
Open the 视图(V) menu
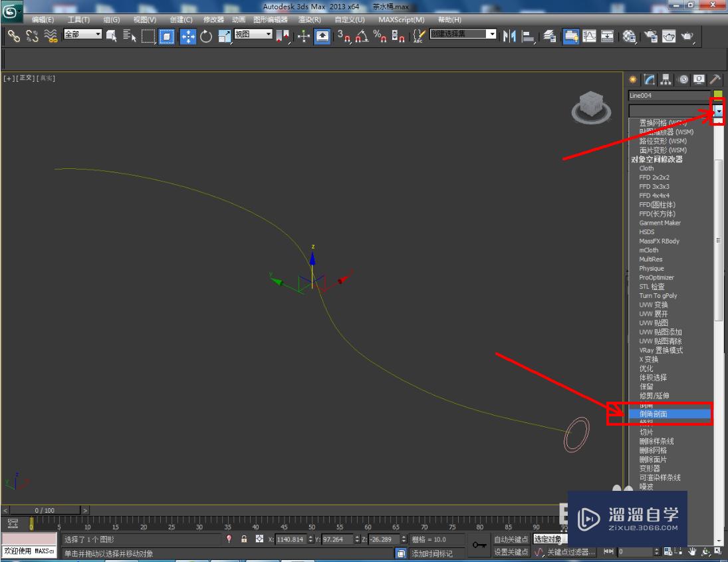click(x=144, y=19)
